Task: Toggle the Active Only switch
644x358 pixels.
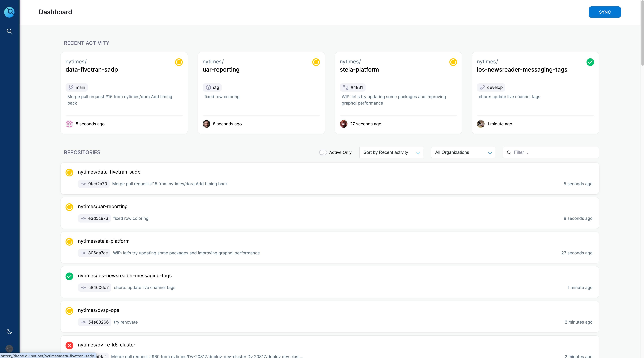Action: [323, 152]
